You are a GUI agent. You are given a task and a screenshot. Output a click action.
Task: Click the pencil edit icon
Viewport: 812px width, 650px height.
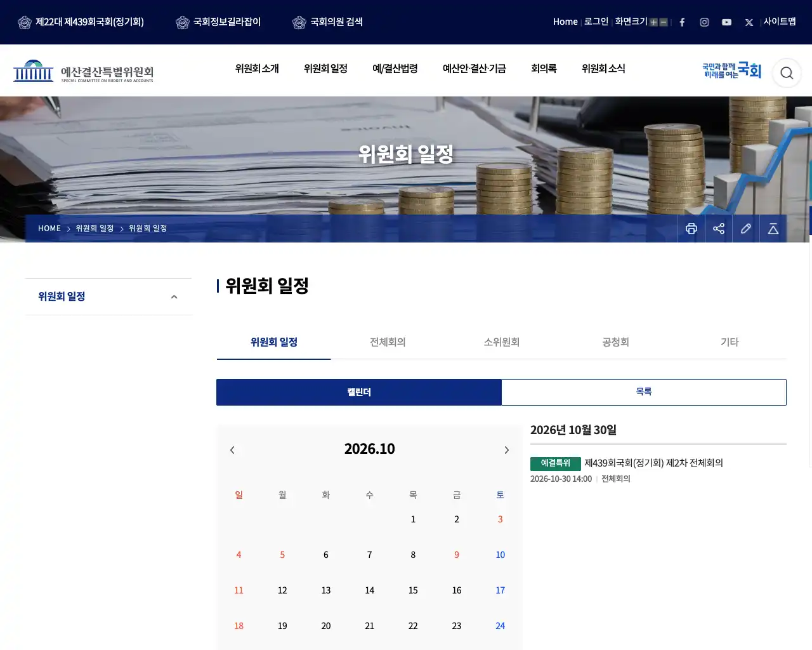[746, 229]
